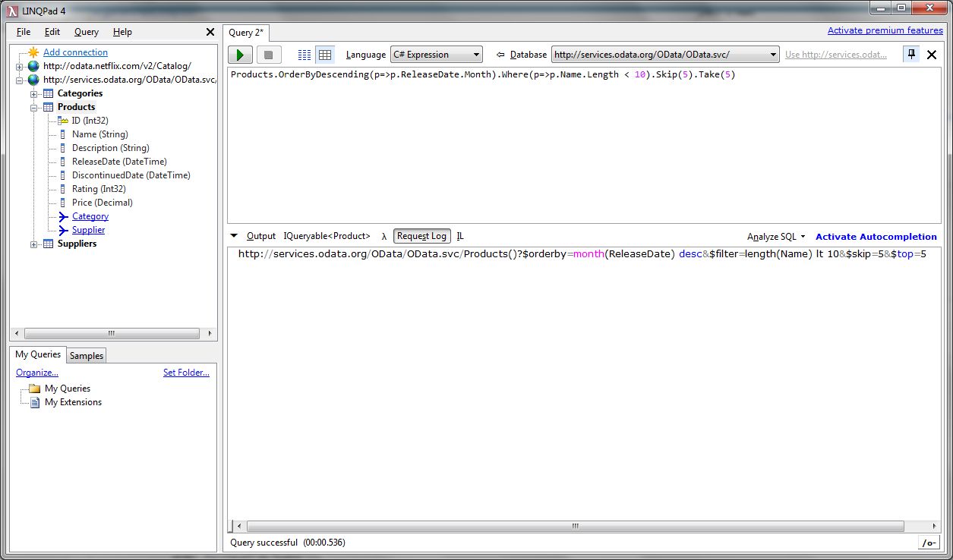Select Rating (Int32) column
Viewport: 953px width, 560px height.
pyautogui.click(x=99, y=189)
